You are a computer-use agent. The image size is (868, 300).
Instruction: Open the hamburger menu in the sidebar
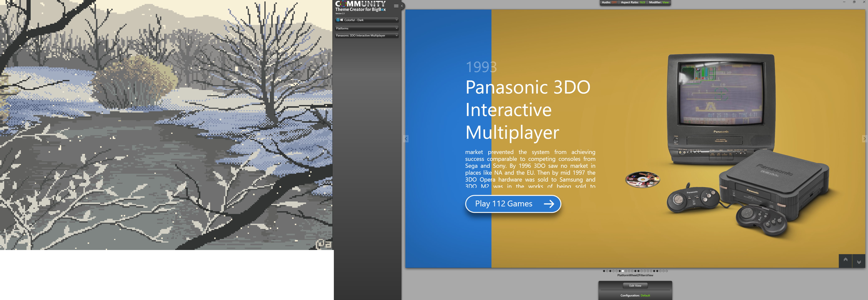(x=396, y=6)
